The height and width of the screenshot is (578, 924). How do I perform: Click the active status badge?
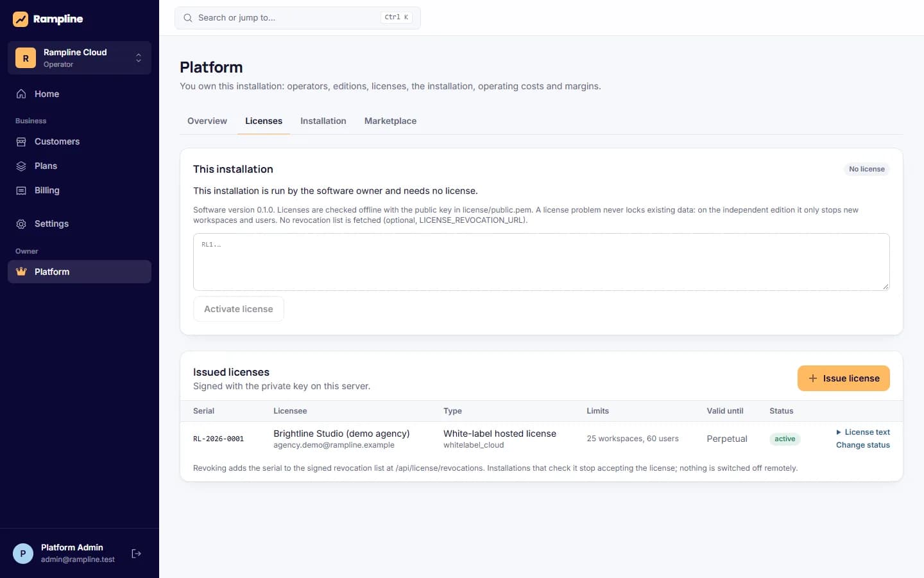click(785, 439)
